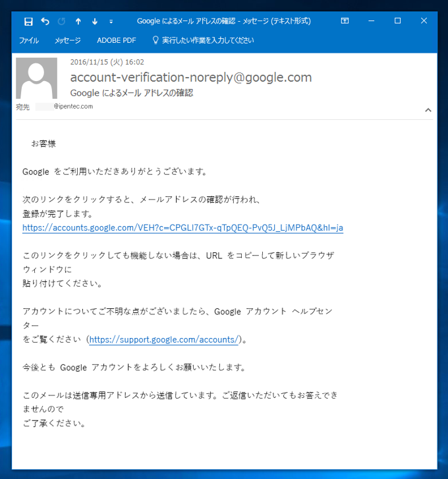Close the message window
Image resolution: width=448 pixels, height=479 pixels.
coord(424,21)
